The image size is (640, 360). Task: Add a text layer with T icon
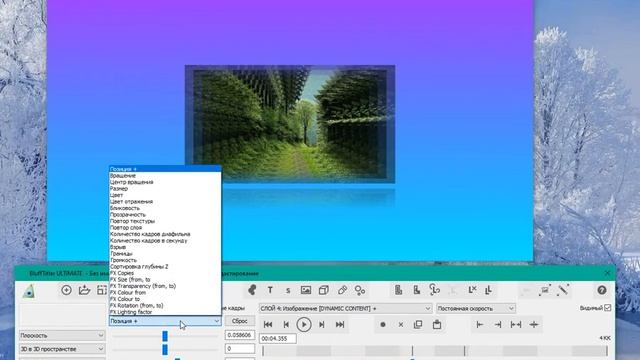point(270,290)
